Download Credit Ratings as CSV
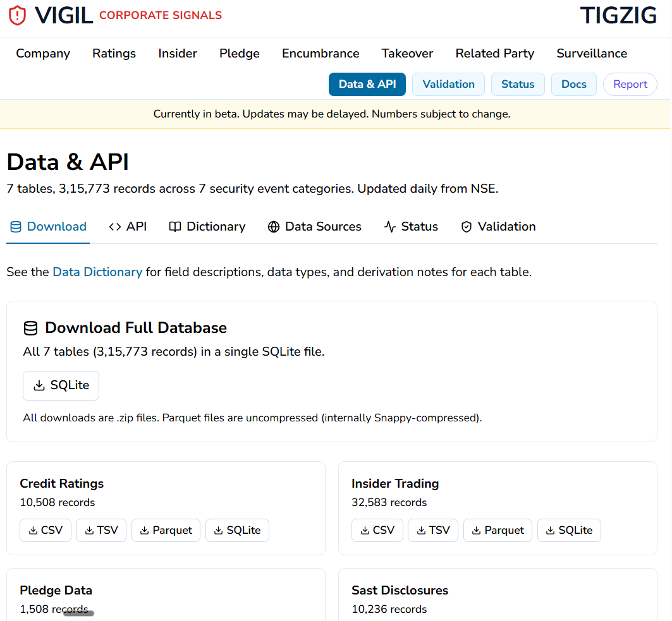672x621 pixels. (x=46, y=530)
